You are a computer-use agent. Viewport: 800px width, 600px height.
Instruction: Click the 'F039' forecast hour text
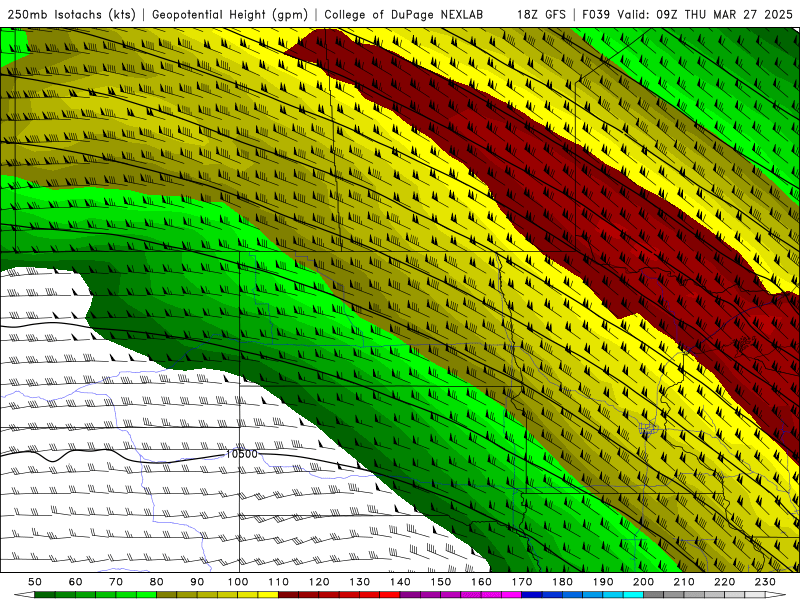click(596, 14)
